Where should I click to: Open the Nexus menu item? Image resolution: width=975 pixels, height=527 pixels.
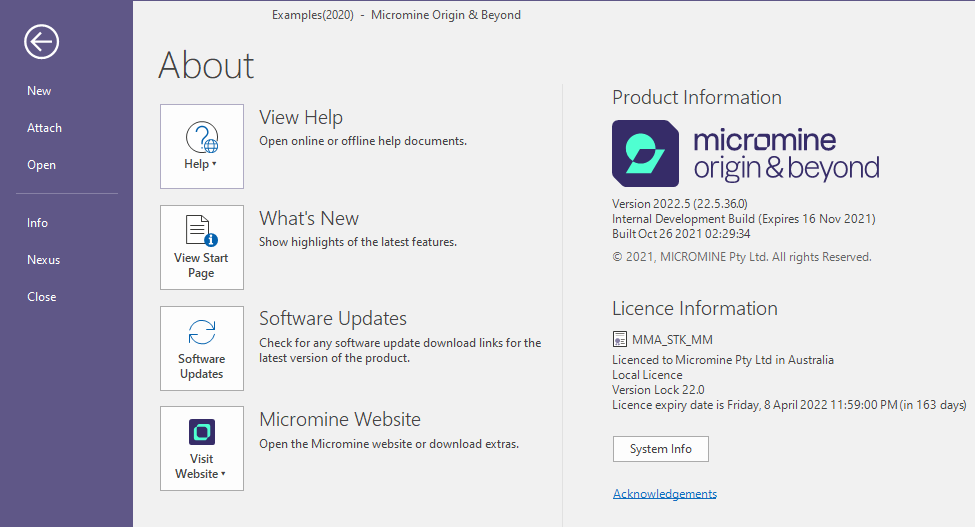[x=44, y=260]
